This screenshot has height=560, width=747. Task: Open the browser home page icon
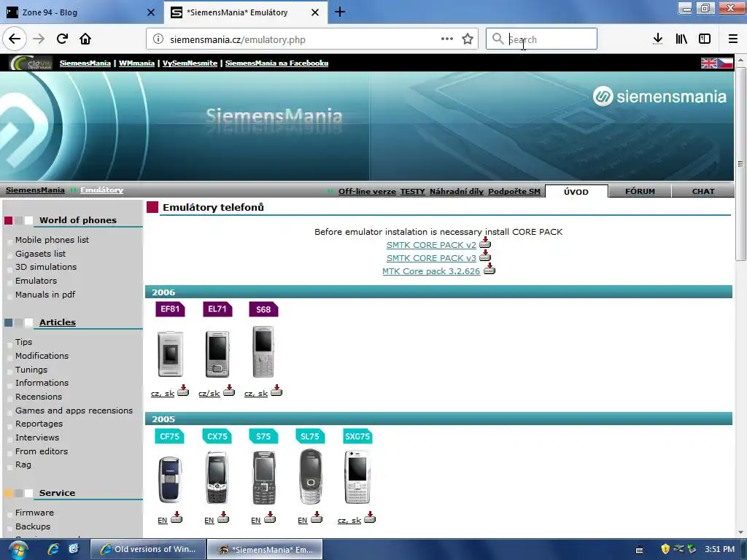pos(85,39)
